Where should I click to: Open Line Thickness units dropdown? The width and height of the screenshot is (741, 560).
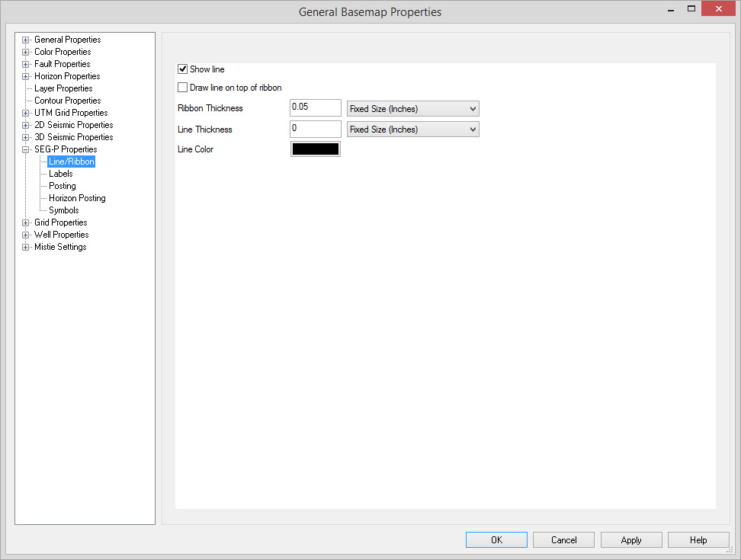(x=412, y=130)
